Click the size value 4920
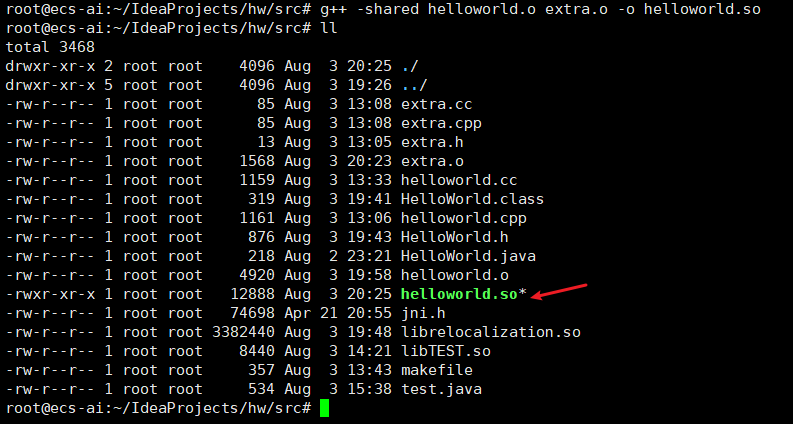 [257, 275]
